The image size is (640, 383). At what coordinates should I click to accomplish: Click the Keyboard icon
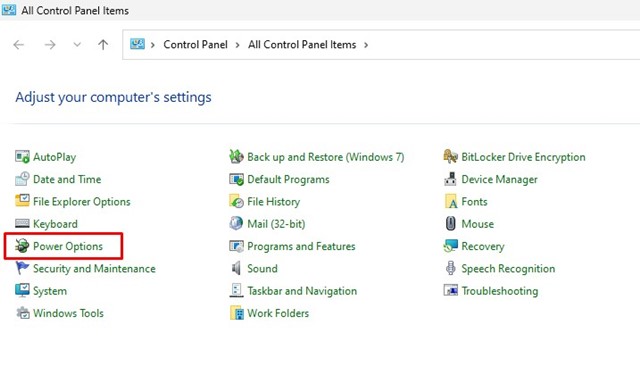click(22, 223)
